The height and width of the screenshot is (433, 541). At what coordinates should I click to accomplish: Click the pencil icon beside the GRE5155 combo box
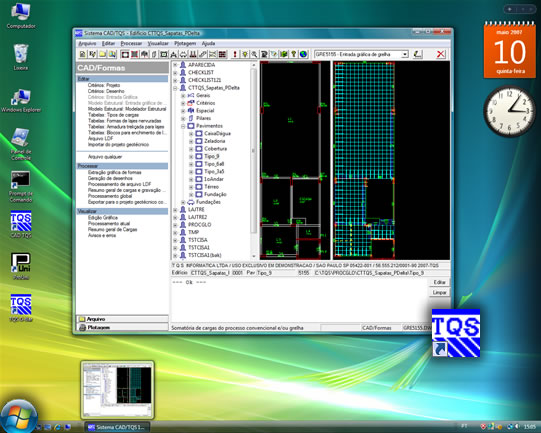point(417,54)
